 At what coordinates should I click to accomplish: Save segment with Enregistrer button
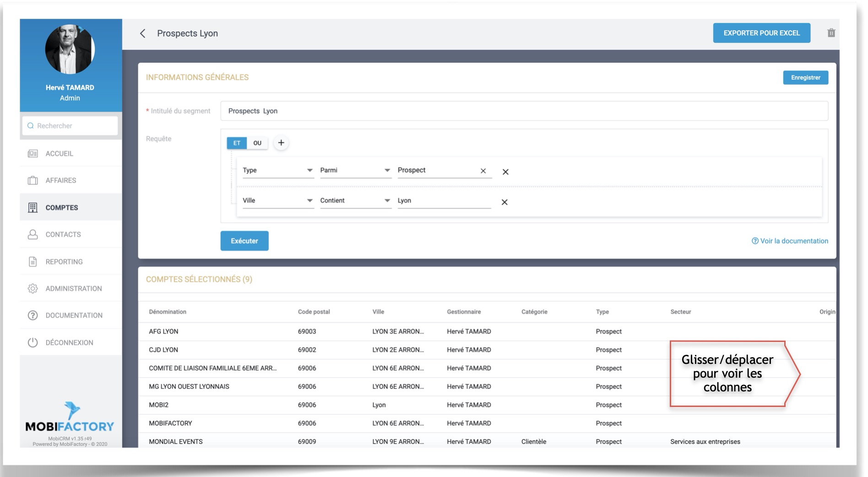(805, 77)
